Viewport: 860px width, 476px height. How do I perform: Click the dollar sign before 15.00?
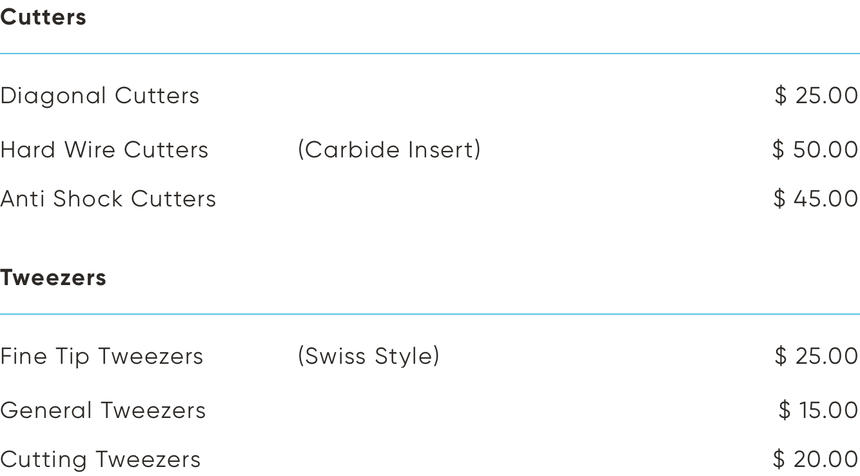coord(785,410)
